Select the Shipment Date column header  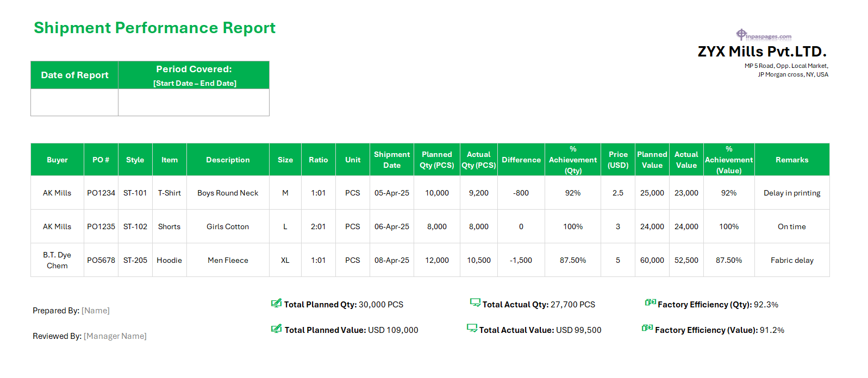(391, 160)
